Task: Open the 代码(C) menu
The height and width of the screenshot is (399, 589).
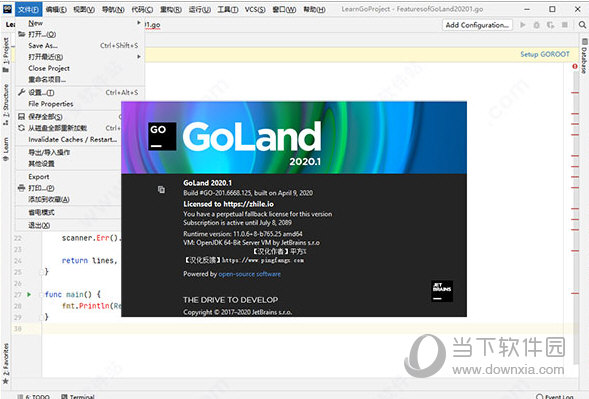Action: click(142, 9)
